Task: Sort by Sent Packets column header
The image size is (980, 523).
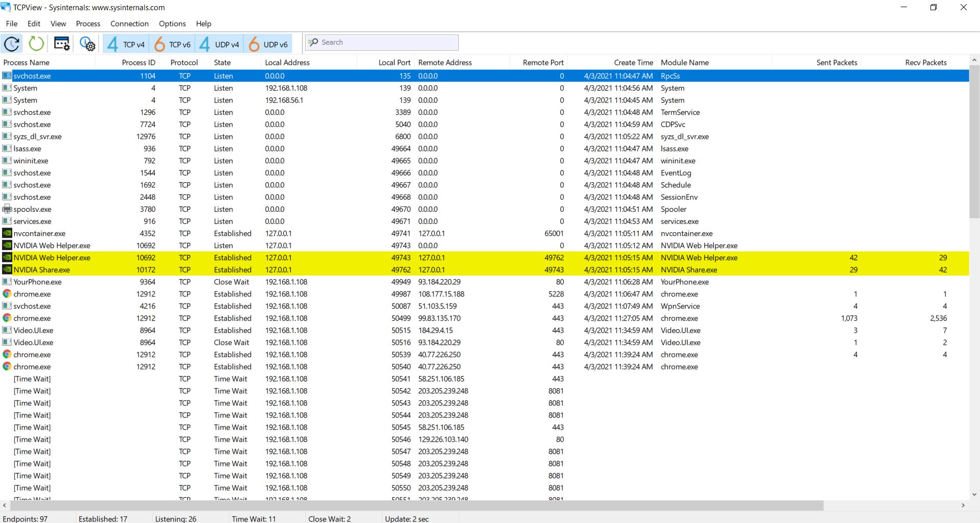Action: coord(816,62)
